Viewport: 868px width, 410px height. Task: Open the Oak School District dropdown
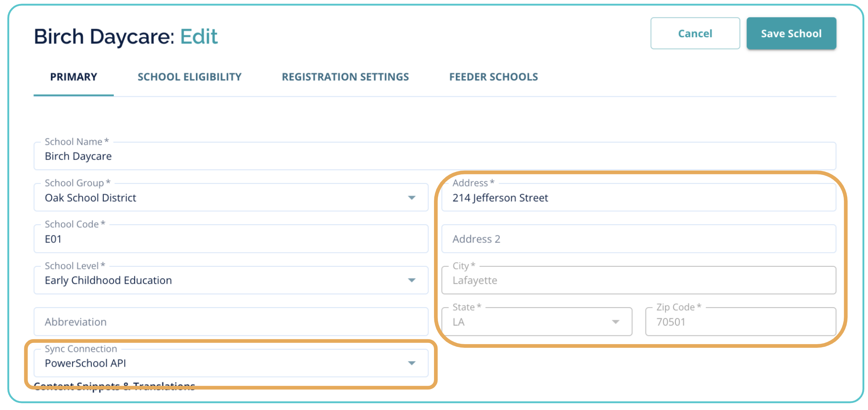(x=223, y=198)
